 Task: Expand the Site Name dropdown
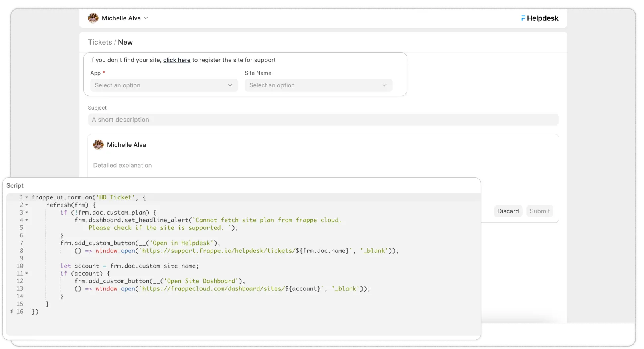318,85
